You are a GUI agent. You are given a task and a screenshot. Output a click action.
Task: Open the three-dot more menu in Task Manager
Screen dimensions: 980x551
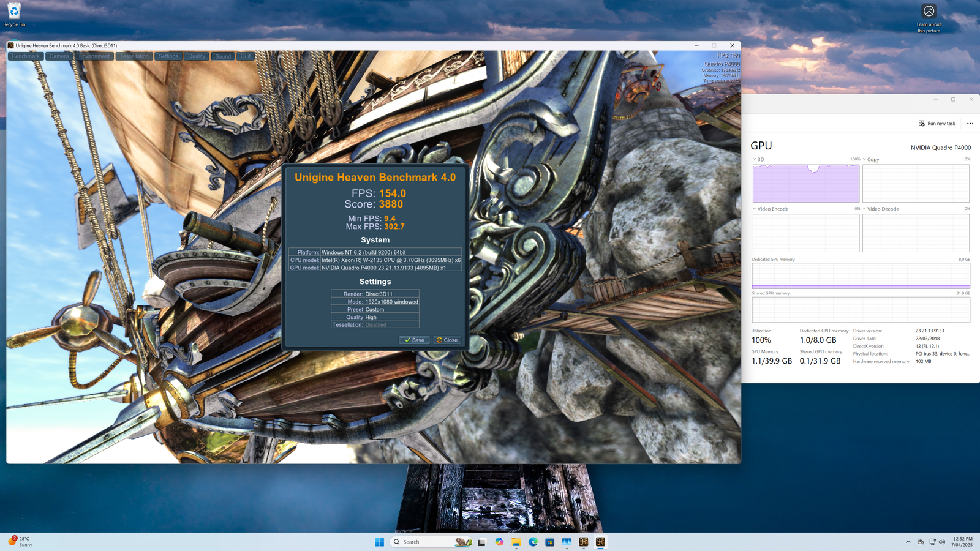(970, 124)
